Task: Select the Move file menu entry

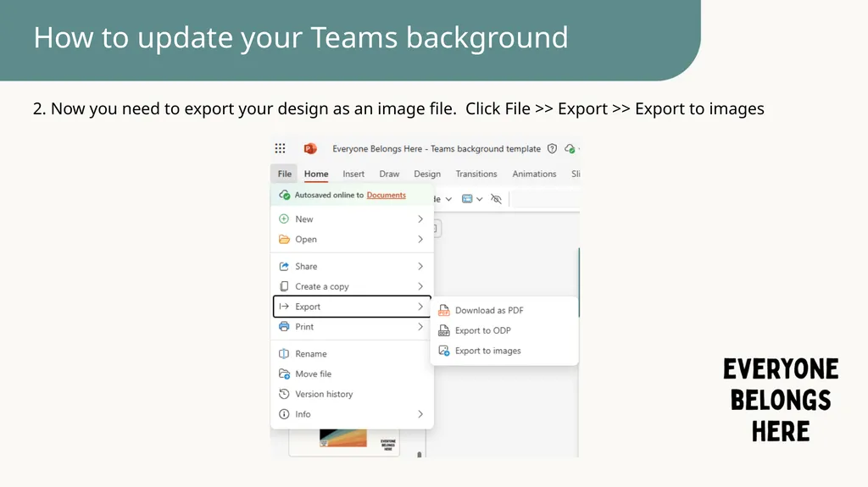Action: [x=352, y=374]
